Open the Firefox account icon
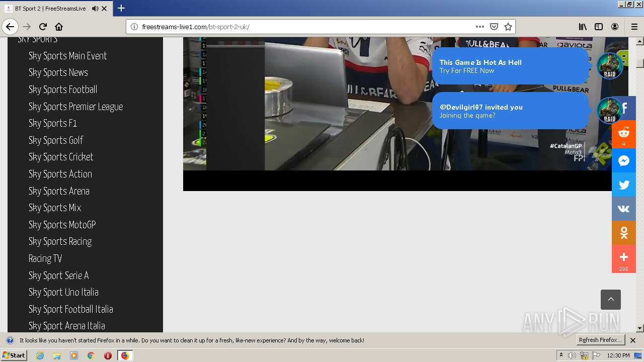The width and height of the screenshot is (644, 362). [x=615, y=27]
